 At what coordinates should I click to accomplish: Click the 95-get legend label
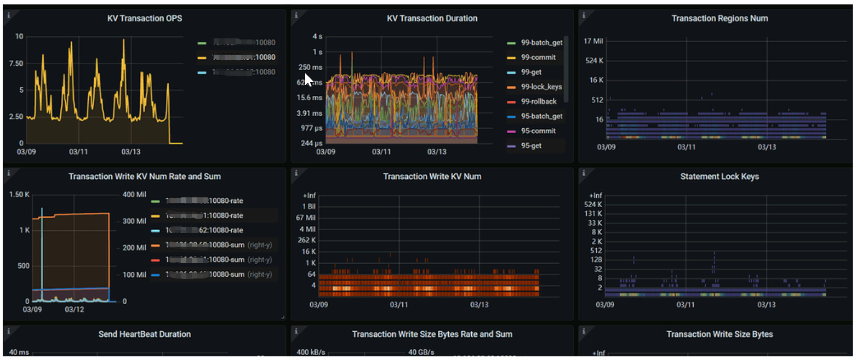tap(531, 146)
